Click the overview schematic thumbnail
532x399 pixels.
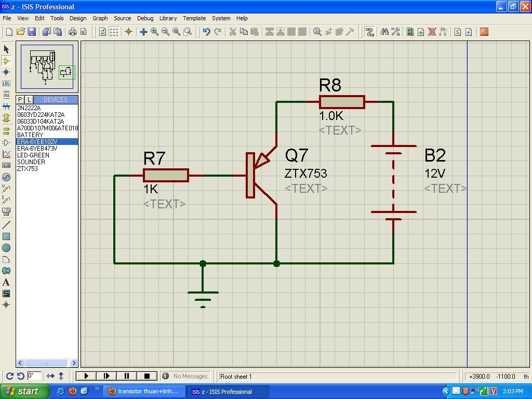[47, 67]
